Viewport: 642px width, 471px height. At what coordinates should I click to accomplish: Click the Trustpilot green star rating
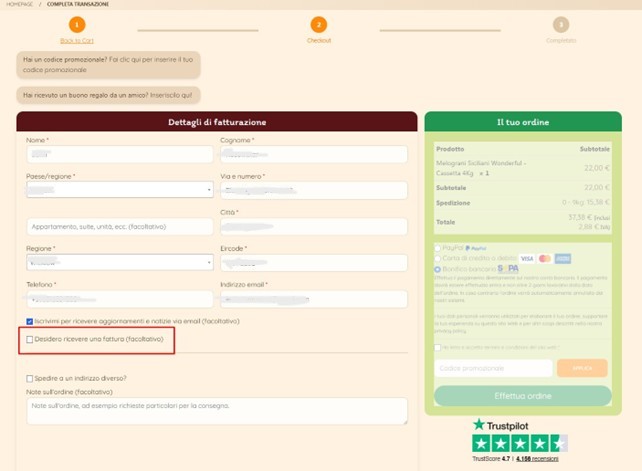(x=519, y=442)
